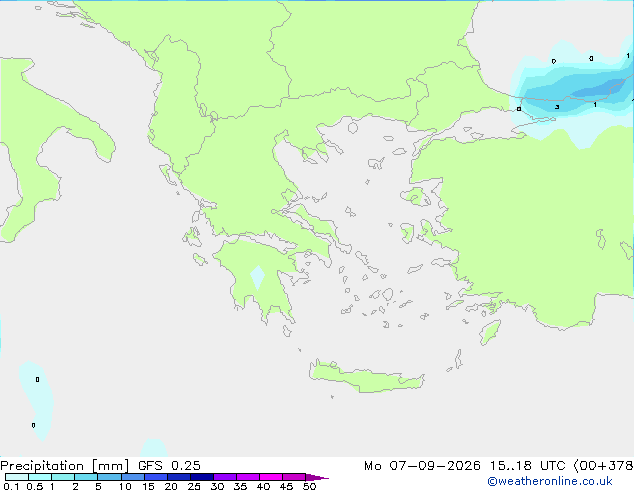Click the "0.5" legend scale label
Image resolution: width=634 pixels, height=490 pixels.
point(35,486)
